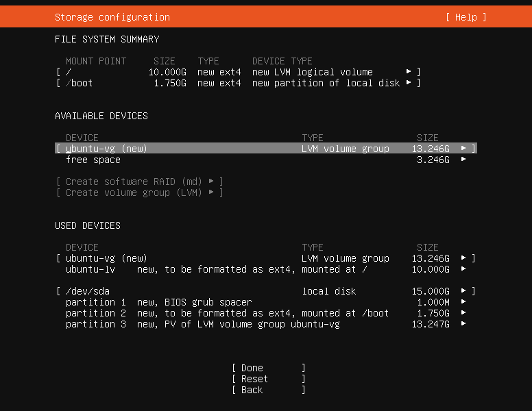
Task: Select the / mount point entry
Action: pos(69,72)
